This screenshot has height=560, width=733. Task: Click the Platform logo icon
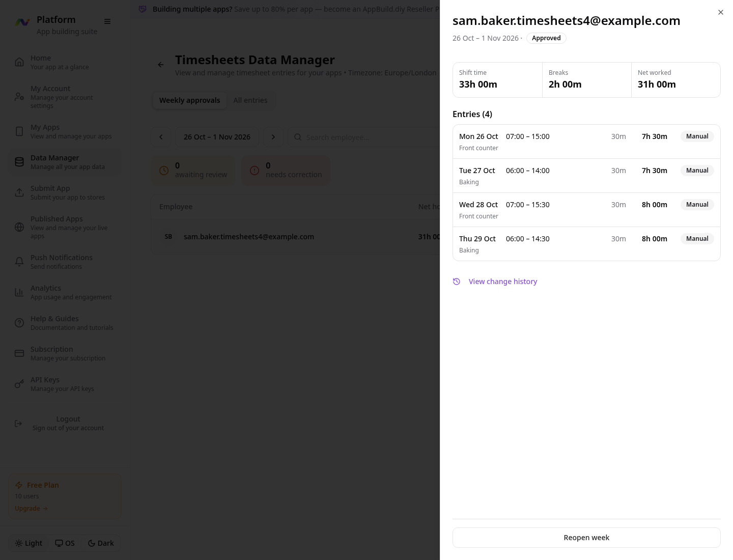coord(22,22)
